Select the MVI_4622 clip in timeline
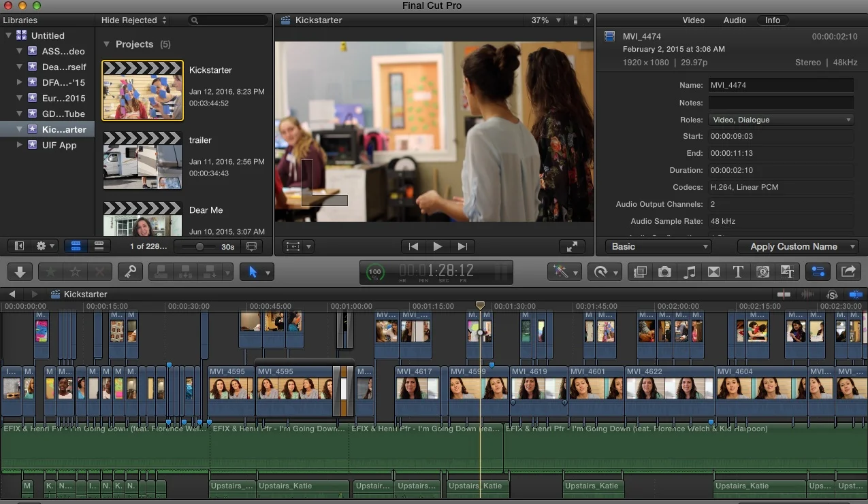Viewport: 868px width, 504px height. tap(670, 390)
